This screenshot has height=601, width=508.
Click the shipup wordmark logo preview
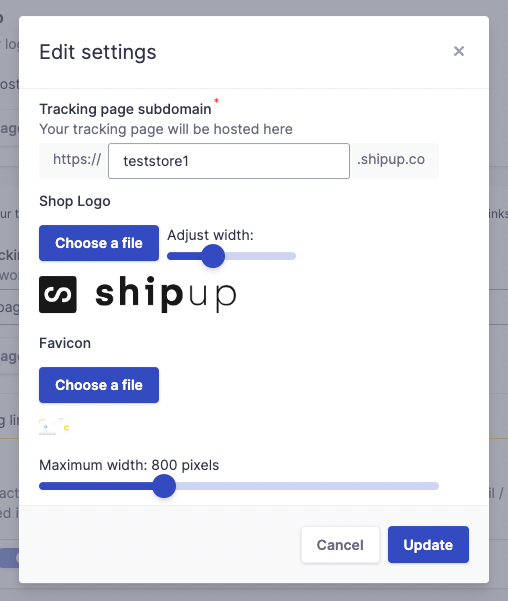(166, 294)
